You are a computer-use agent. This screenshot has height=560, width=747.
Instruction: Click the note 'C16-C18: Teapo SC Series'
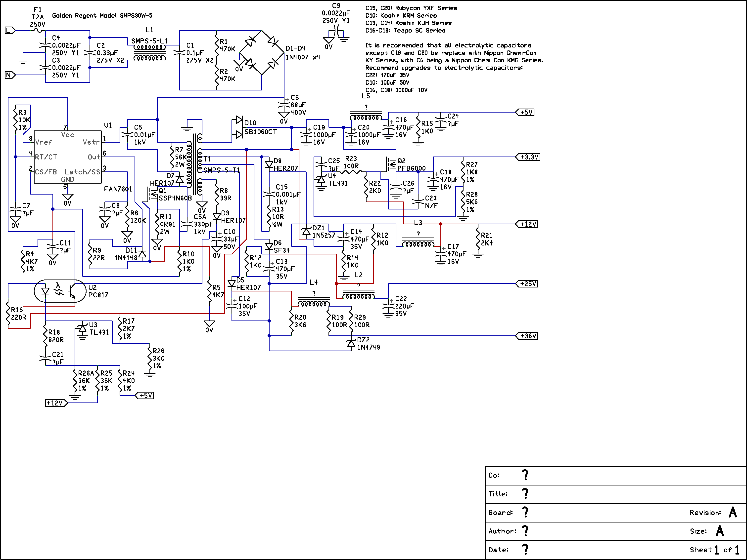[405, 30]
